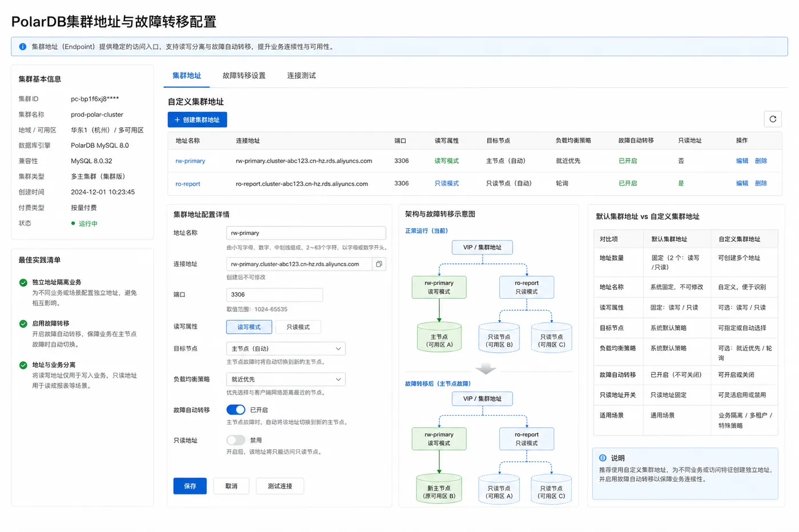The width and height of the screenshot is (799, 532).
Task: Click the 测试连接 button
Action: point(280,486)
